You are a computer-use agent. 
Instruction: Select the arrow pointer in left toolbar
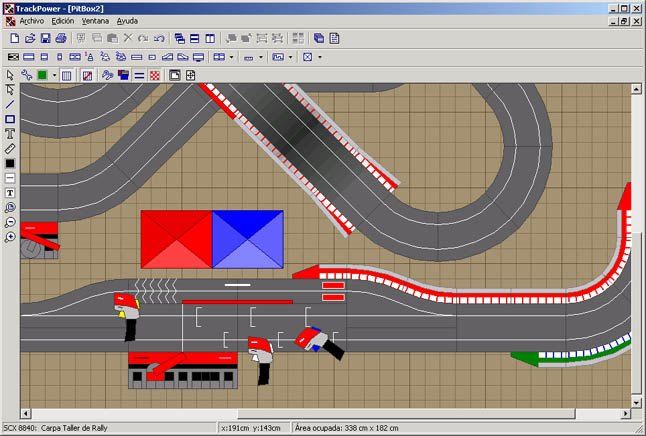pyautogui.click(x=10, y=90)
